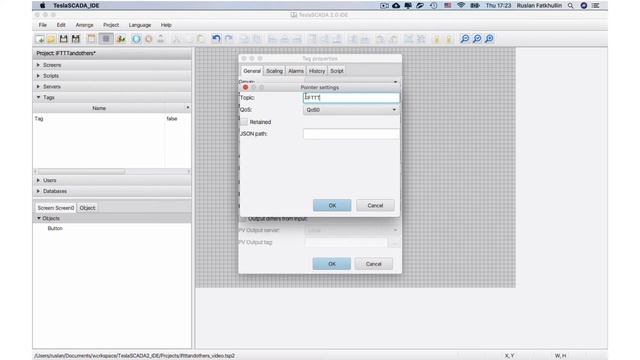This screenshot has width=640, height=360.
Task: Click the browse button beside PV Output tag
Action: coord(394,243)
